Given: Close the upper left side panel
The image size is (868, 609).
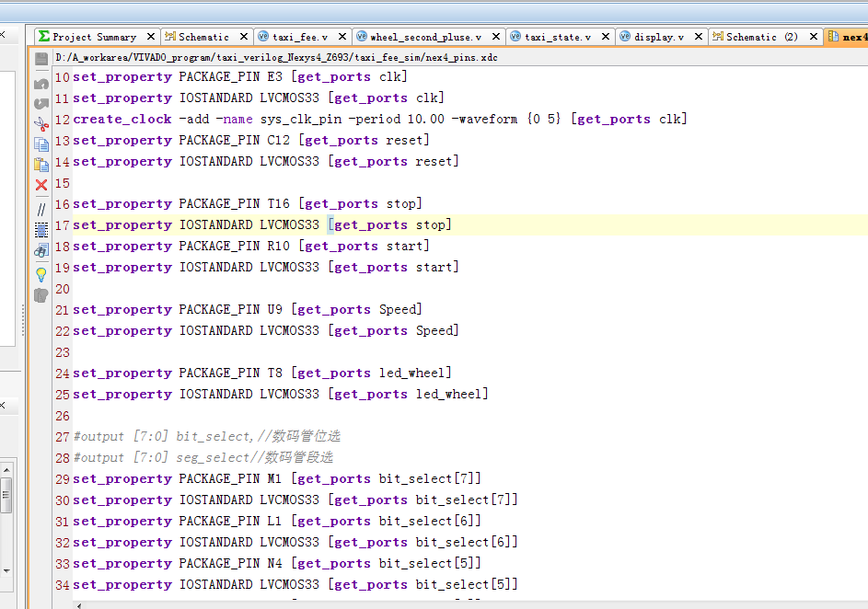Looking at the screenshot, I should (x=2, y=34).
